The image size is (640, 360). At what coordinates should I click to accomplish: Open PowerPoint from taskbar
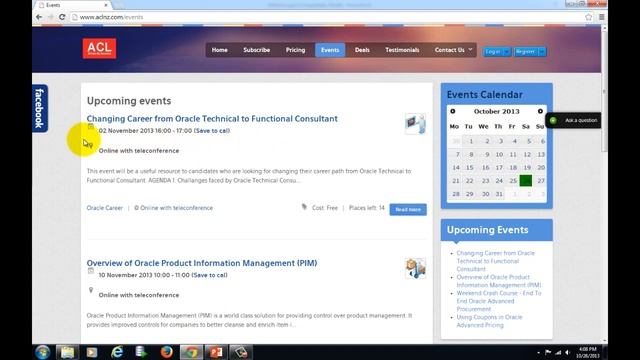click(x=216, y=352)
